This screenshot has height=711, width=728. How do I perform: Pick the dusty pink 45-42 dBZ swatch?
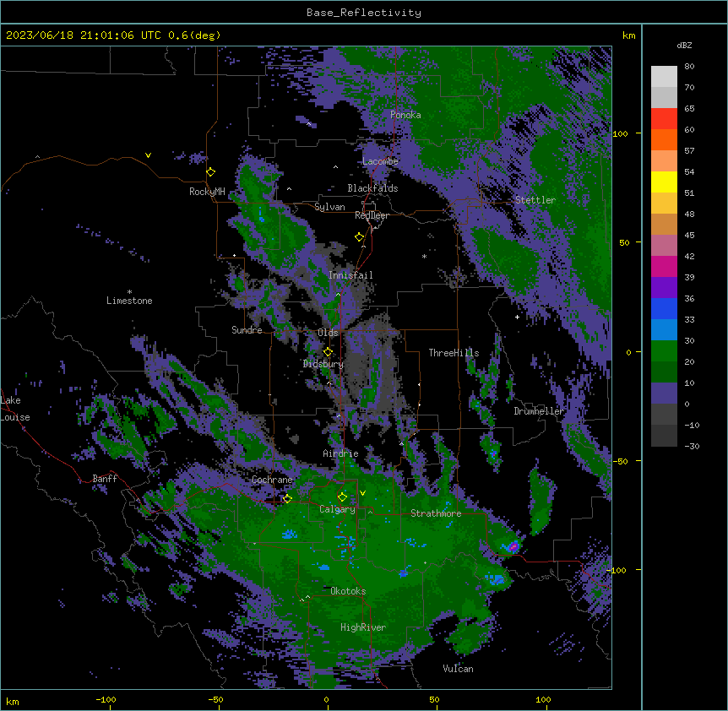coord(664,246)
